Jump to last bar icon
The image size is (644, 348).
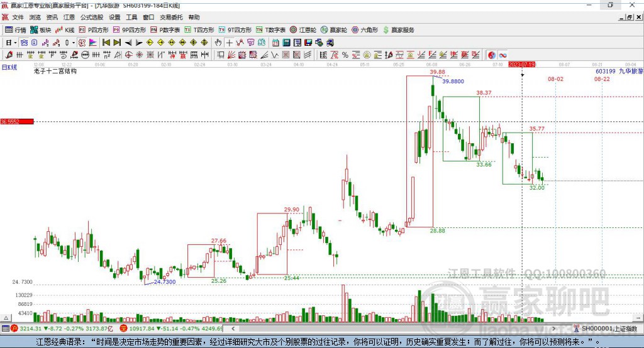tap(117, 43)
